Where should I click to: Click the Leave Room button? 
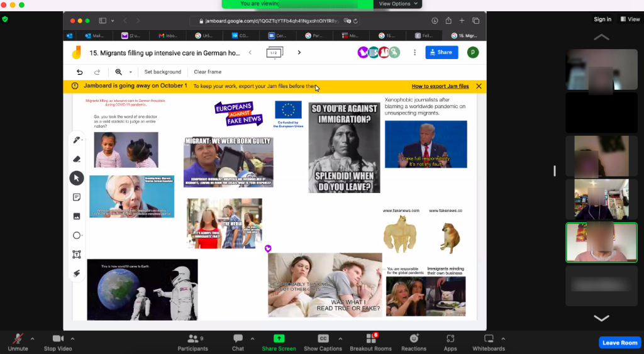click(x=619, y=343)
